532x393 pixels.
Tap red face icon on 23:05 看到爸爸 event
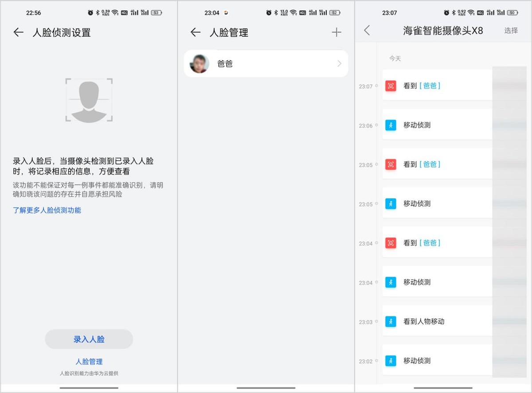391,164
